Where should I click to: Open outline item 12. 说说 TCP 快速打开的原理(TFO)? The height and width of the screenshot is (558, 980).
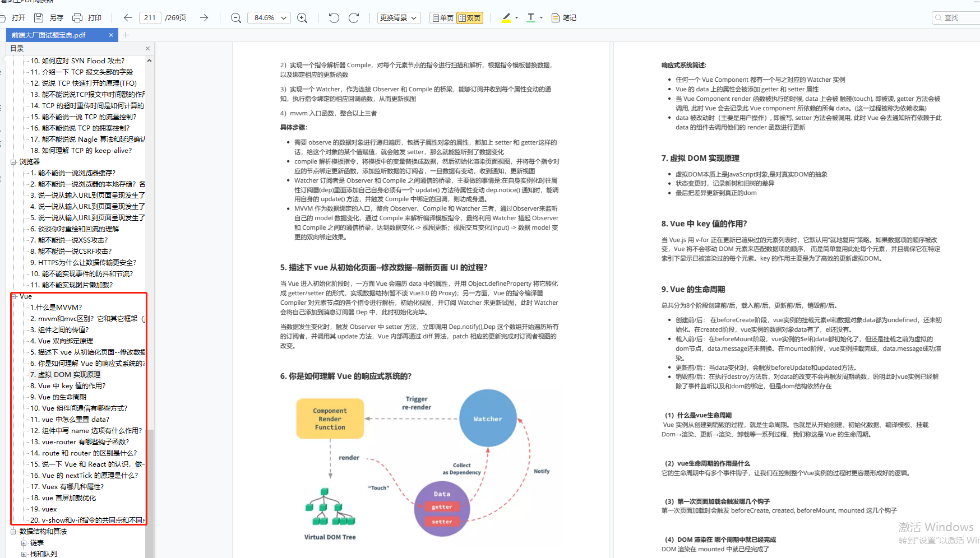click(x=84, y=83)
